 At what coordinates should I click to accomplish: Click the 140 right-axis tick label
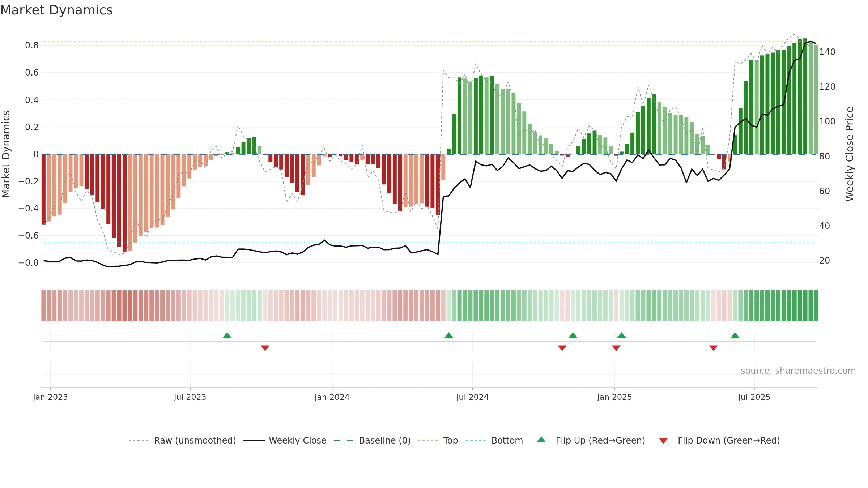[x=827, y=52]
